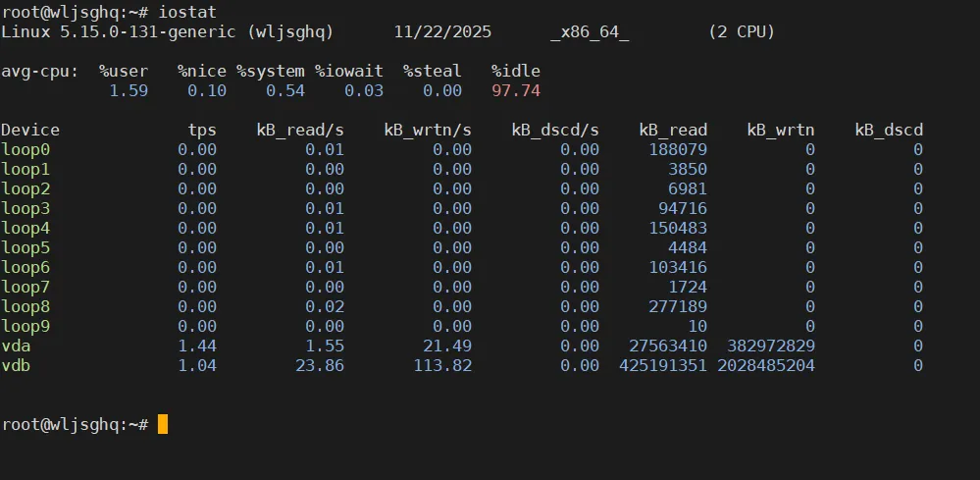Screen dimensions: 980x480
Task: Click the kB_read/s column header
Action: 300,130
